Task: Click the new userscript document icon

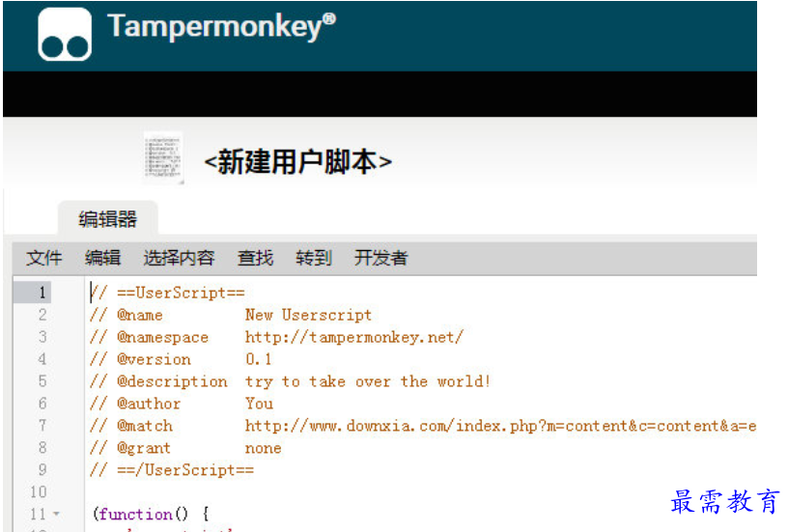Action: [163, 157]
